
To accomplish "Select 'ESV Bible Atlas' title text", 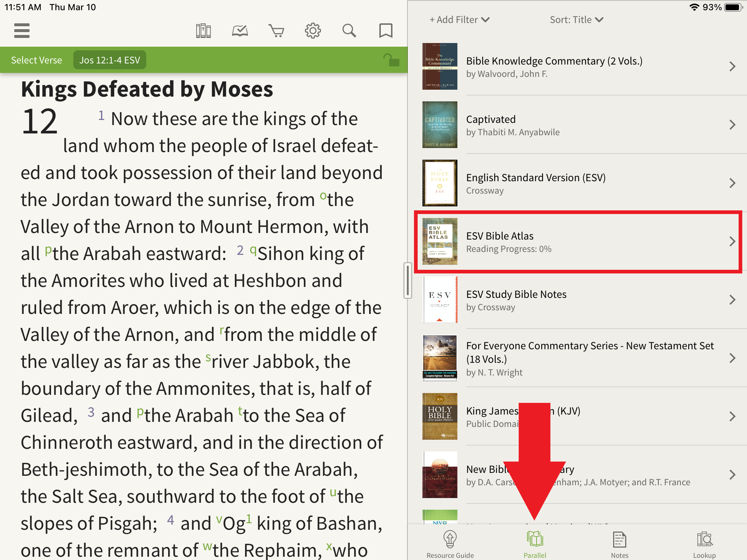I will point(500,236).
